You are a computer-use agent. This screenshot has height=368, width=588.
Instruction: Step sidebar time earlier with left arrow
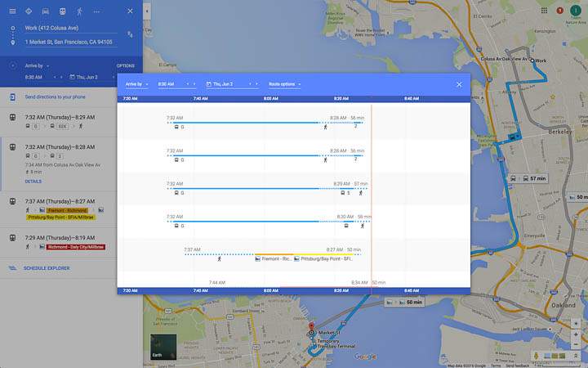(x=55, y=77)
